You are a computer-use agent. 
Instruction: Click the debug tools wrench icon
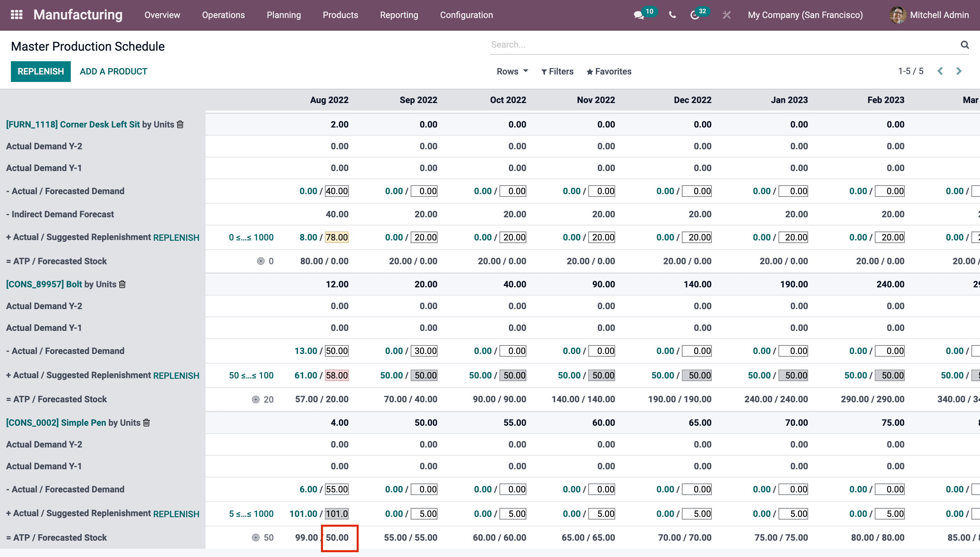tap(726, 15)
